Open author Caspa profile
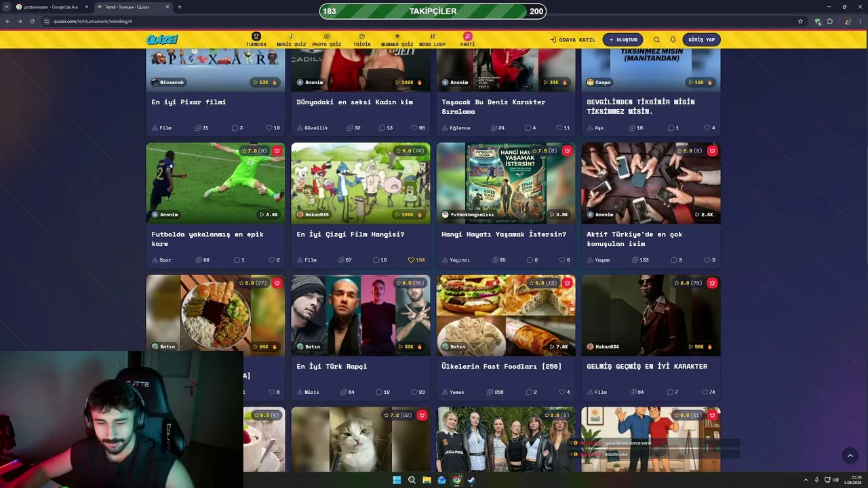 coord(599,82)
